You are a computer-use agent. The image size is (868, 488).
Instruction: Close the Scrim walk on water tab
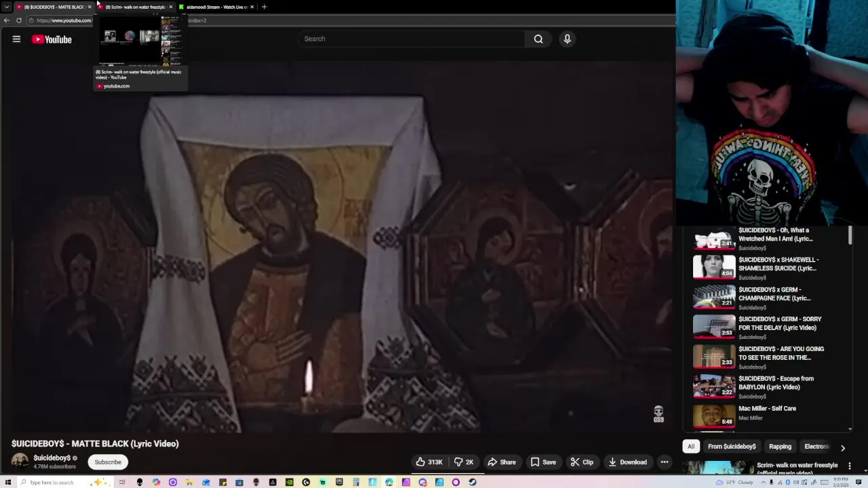tap(171, 7)
